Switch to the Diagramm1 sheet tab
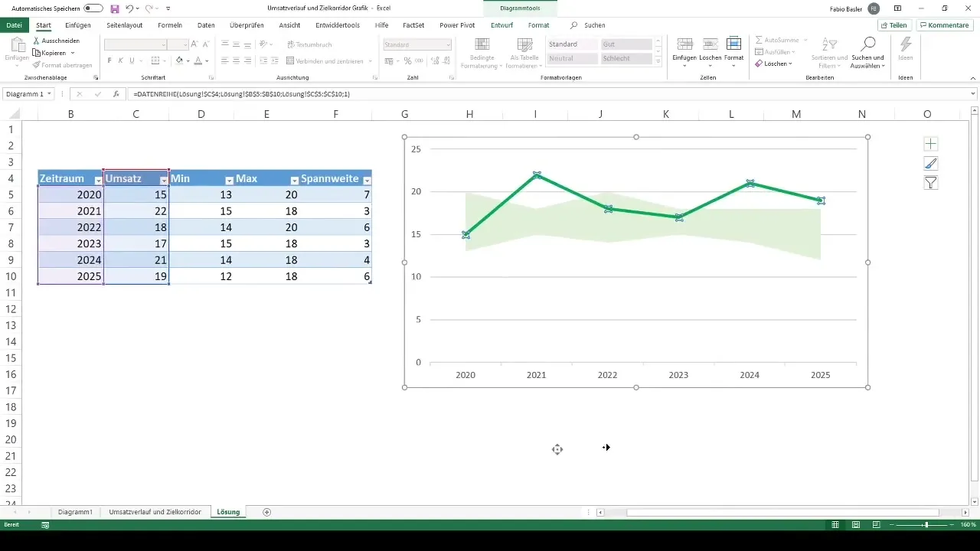 click(75, 511)
